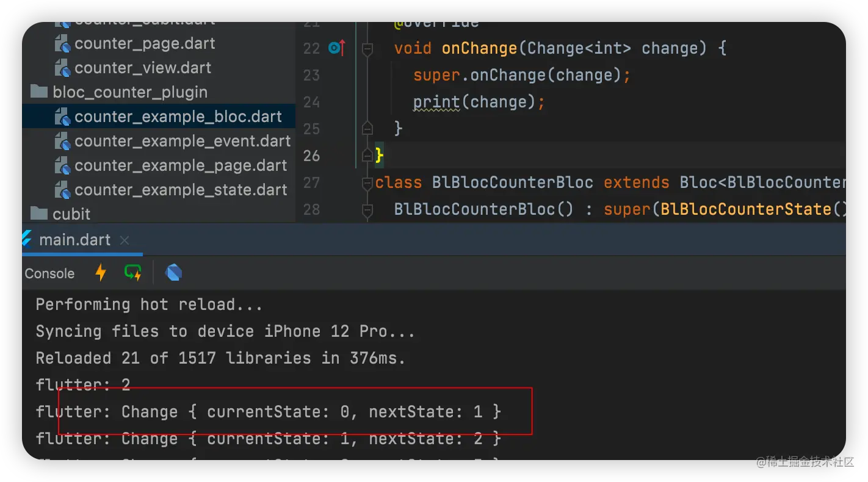Screen dimensions: 868x482
Task: Open counter_example_state.dart file
Action: [x=181, y=190]
